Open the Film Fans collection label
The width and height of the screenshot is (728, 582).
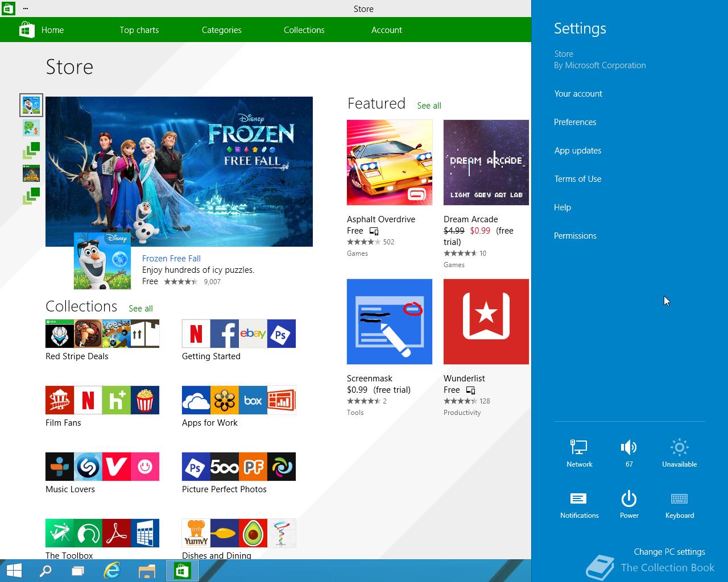(x=63, y=423)
